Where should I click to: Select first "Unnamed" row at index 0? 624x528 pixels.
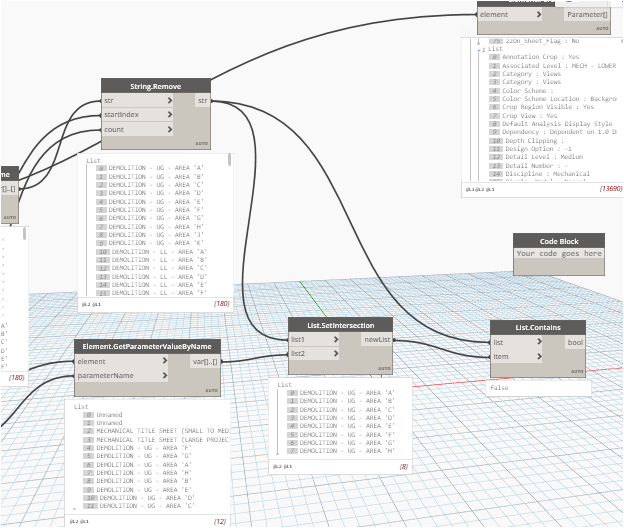103,415
